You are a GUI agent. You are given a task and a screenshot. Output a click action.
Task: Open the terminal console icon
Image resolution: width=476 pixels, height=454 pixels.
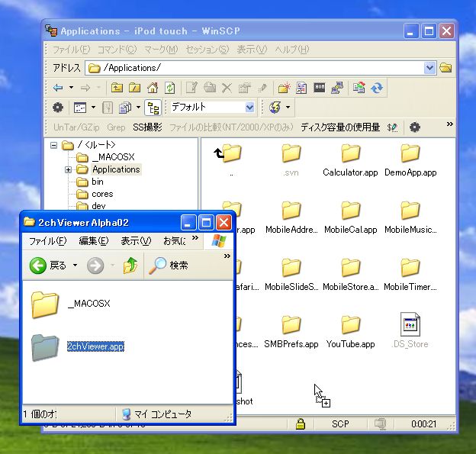click(x=320, y=88)
